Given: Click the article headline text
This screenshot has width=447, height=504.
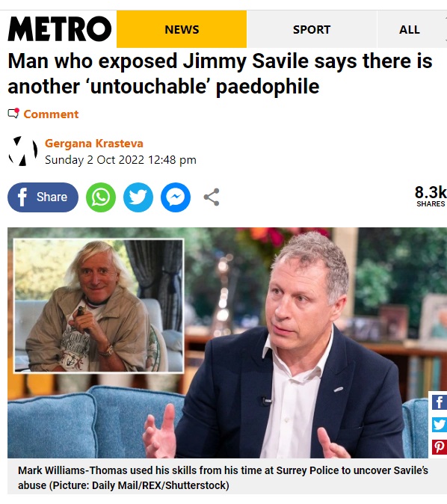Looking at the screenshot, I should (220, 73).
